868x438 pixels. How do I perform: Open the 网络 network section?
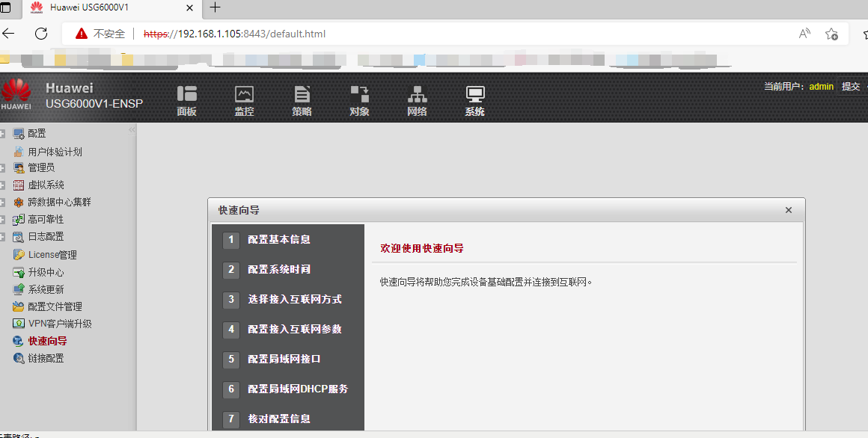click(417, 99)
